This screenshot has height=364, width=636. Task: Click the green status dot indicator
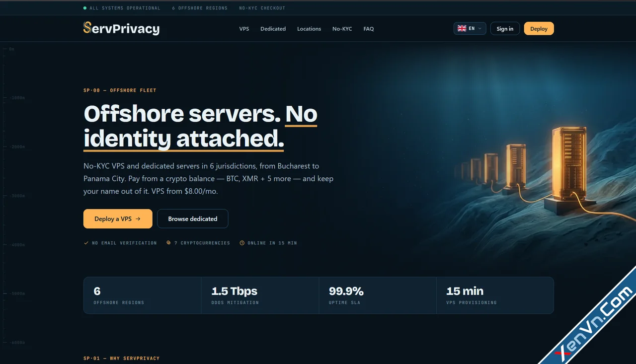tap(85, 8)
